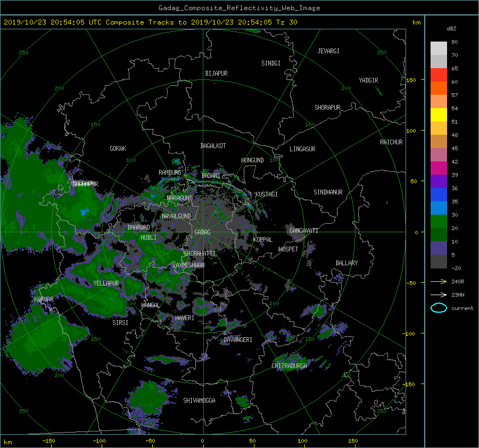Click the 20 dBZ green legend swatch
The width and height of the screenshot is (479, 448).
coord(439,221)
